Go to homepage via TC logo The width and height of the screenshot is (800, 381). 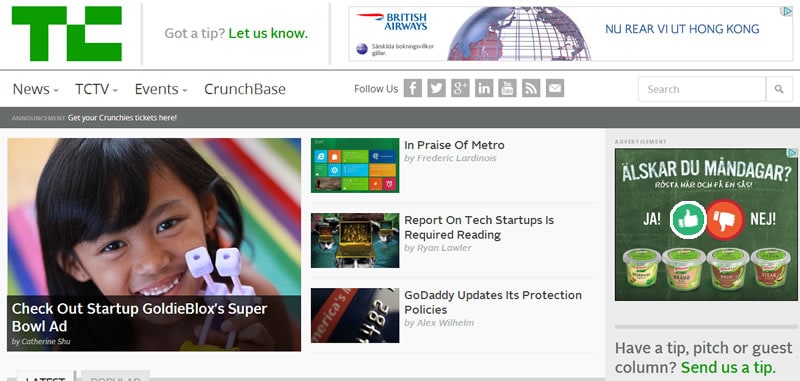pos(67,34)
